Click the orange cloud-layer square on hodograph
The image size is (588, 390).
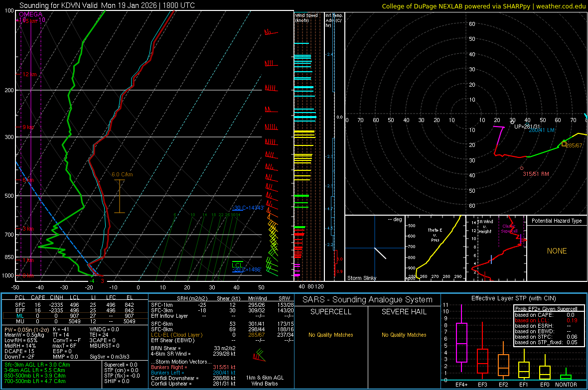(x=564, y=144)
